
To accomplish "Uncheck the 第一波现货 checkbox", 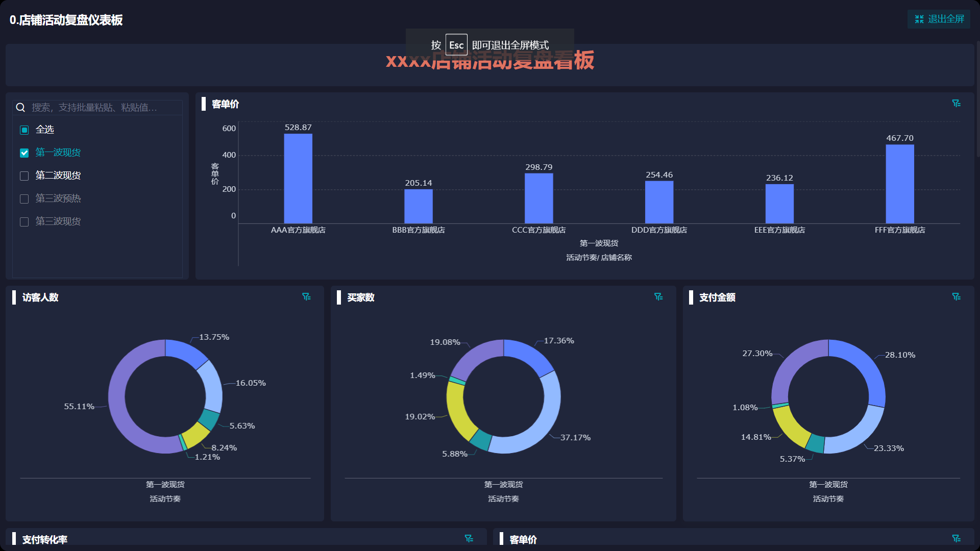I will tap(24, 153).
